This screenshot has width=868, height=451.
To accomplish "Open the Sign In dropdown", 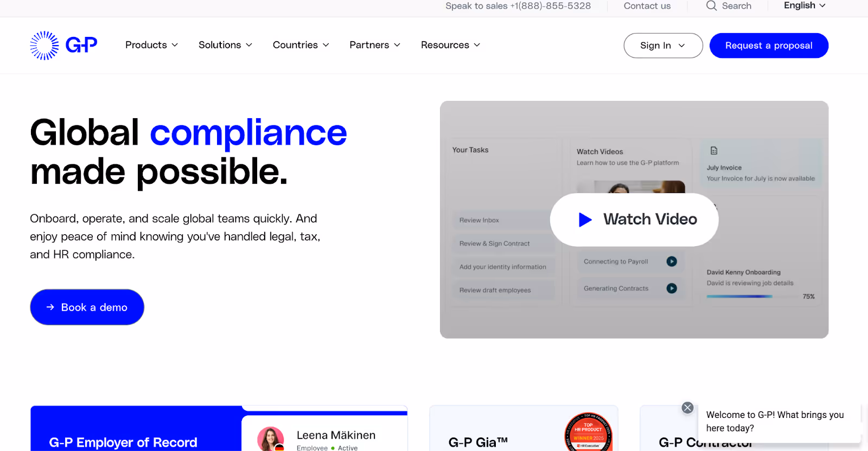I will (x=663, y=46).
